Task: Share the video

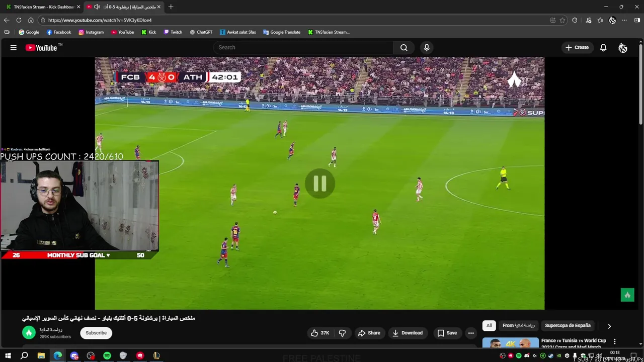Action: pyautogui.click(x=369, y=333)
